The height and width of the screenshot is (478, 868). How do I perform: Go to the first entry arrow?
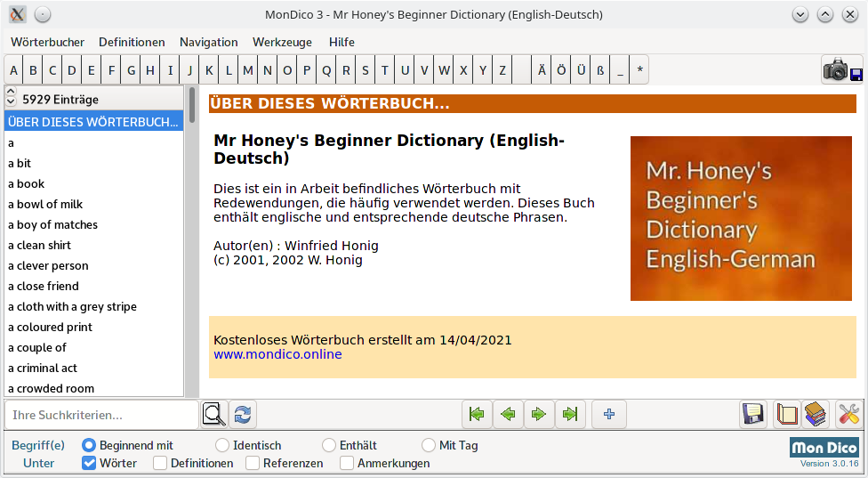click(477, 414)
